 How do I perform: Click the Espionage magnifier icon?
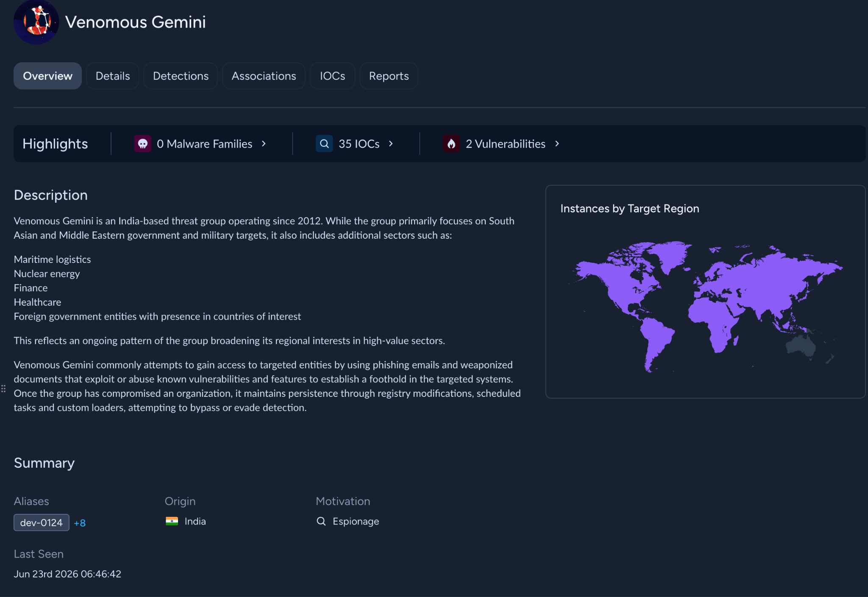tap(321, 521)
